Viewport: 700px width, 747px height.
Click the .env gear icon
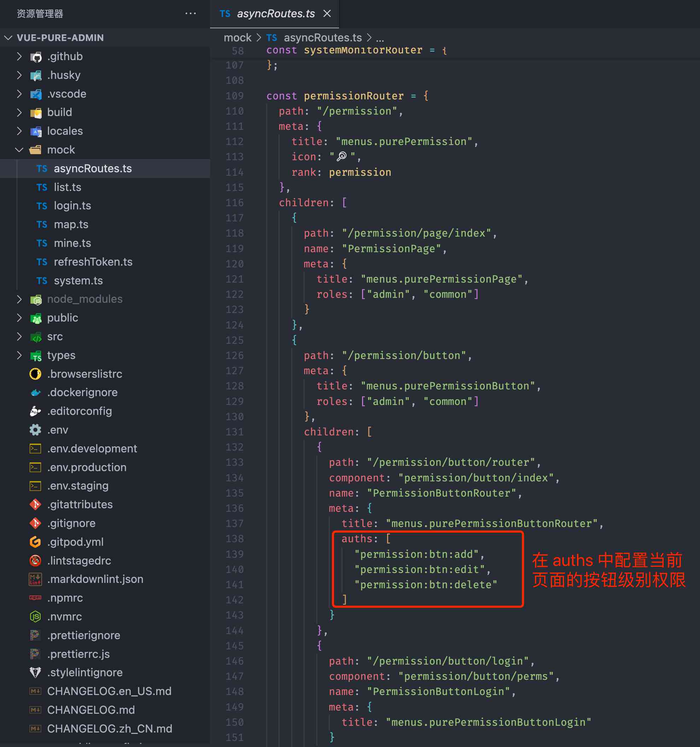pyautogui.click(x=35, y=430)
